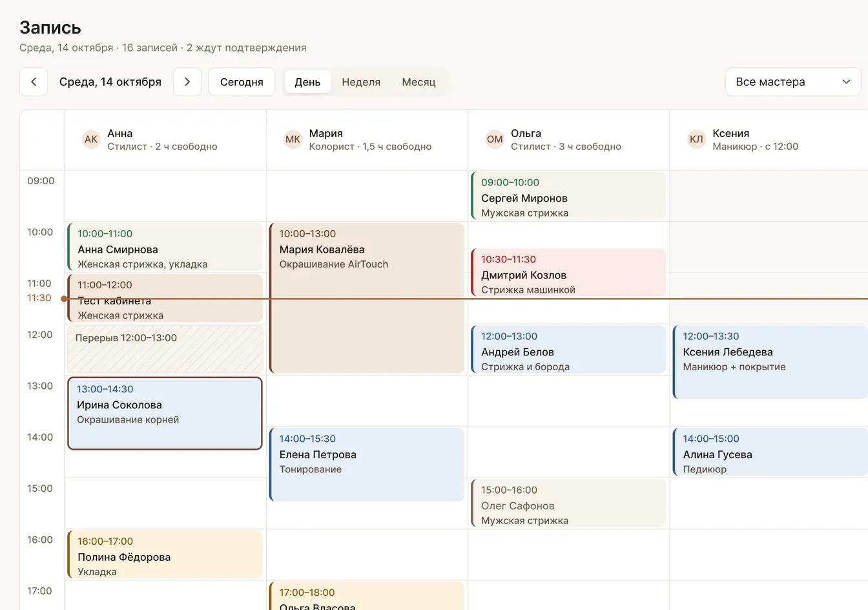
Task: Open Полина Фёдорова's Укладка appointment
Action: 165,555
